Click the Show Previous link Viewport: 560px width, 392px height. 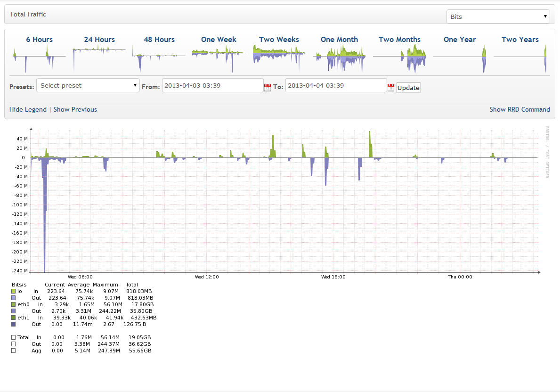pos(75,109)
